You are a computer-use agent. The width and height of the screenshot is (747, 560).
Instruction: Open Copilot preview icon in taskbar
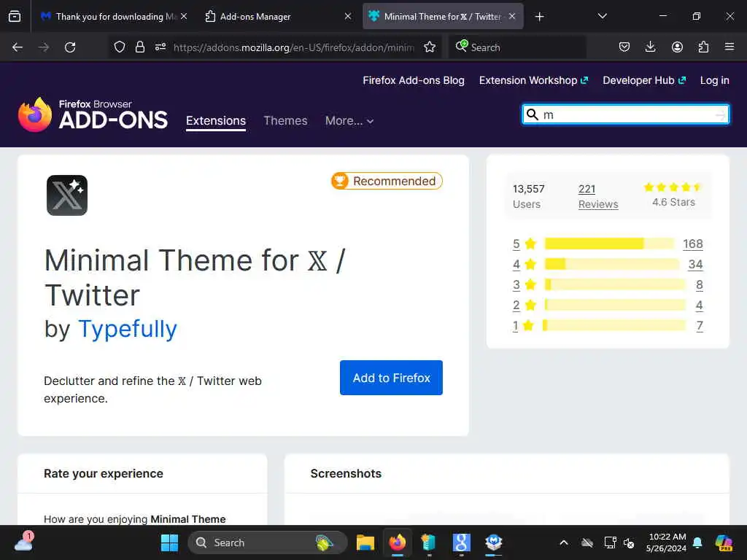click(724, 542)
